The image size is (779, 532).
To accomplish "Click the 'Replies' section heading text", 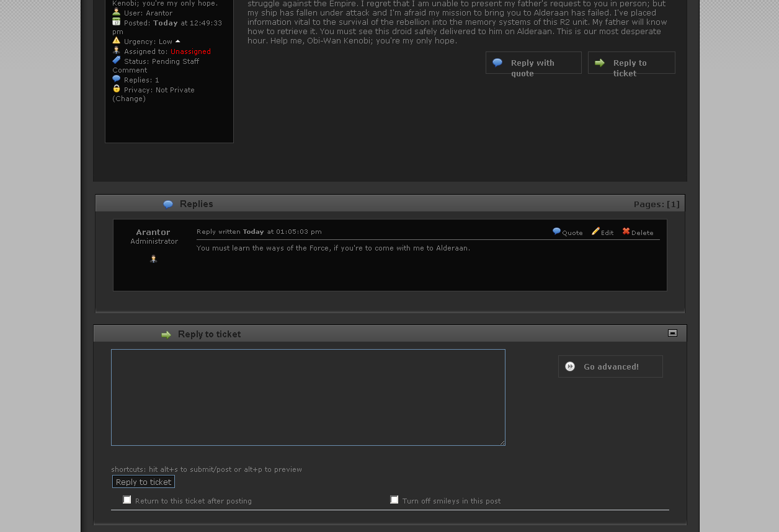I will [197, 204].
